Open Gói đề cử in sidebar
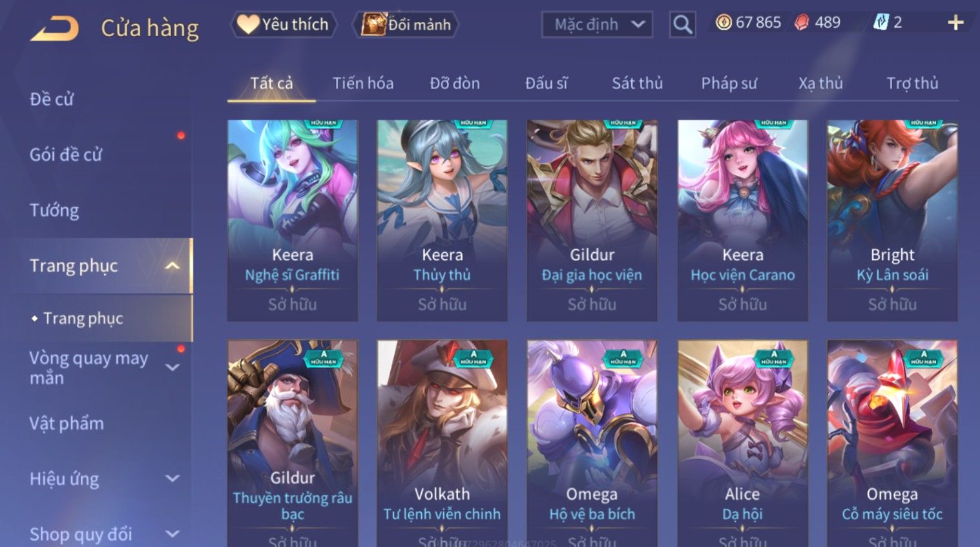The width and height of the screenshot is (980, 547). (x=66, y=155)
